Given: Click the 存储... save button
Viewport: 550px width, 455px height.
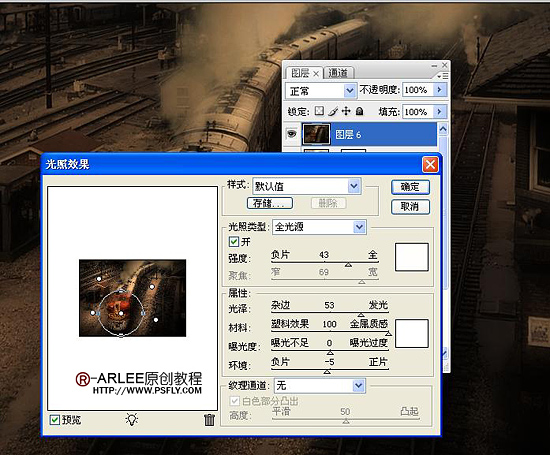Looking at the screenshot, I should 269,203.
